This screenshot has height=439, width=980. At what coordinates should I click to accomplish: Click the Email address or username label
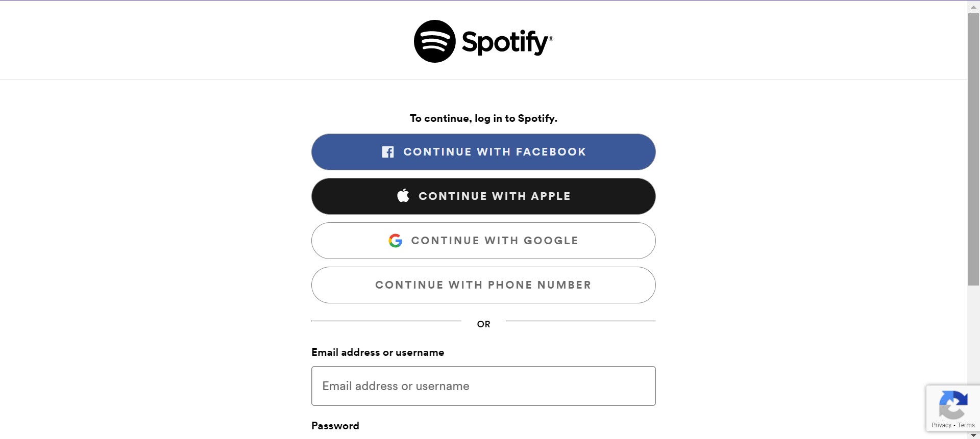click(x=377, y=352)
